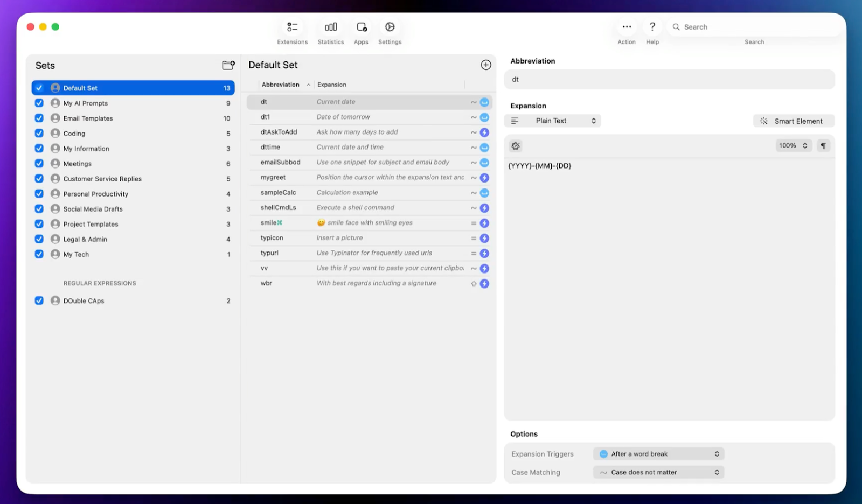Click into the expansion text {YYYY}-{MM}-{DD}
The image size is (862, 504).
[540, 166]
